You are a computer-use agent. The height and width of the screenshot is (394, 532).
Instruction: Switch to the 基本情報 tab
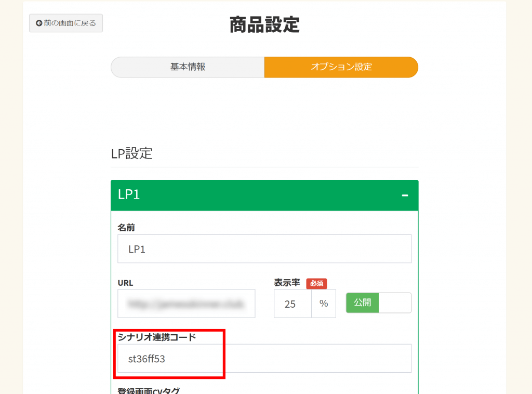pos(188,67)
